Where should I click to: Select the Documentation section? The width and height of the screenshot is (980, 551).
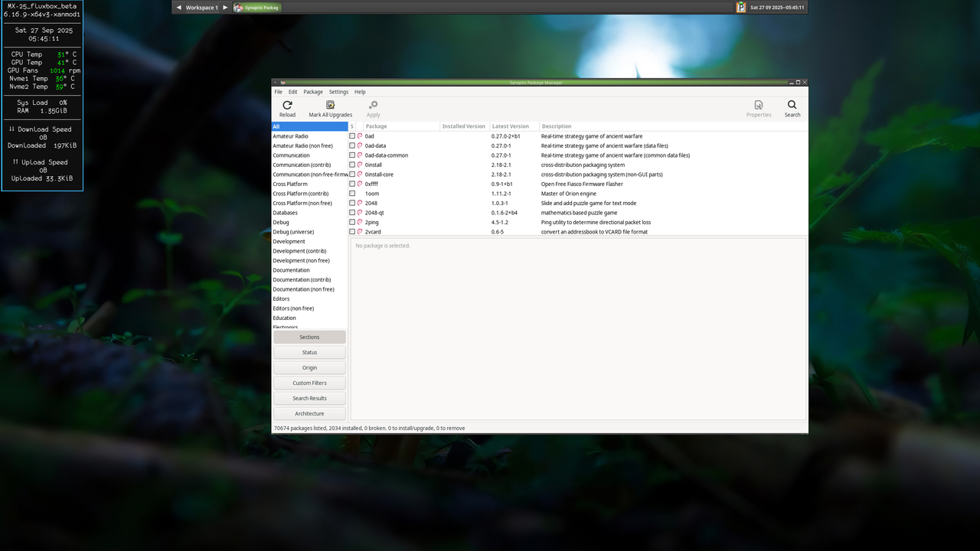pyautogui.click(x=310, y=270)
